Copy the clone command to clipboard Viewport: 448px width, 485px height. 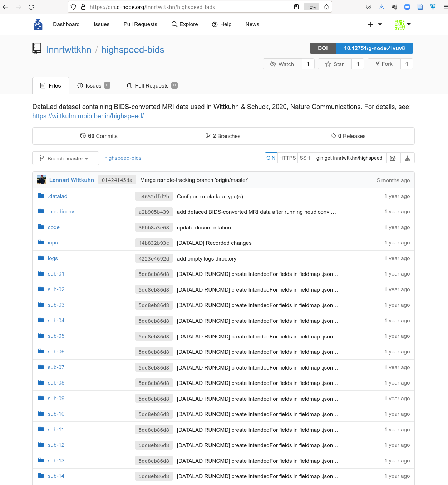point(393,158)
